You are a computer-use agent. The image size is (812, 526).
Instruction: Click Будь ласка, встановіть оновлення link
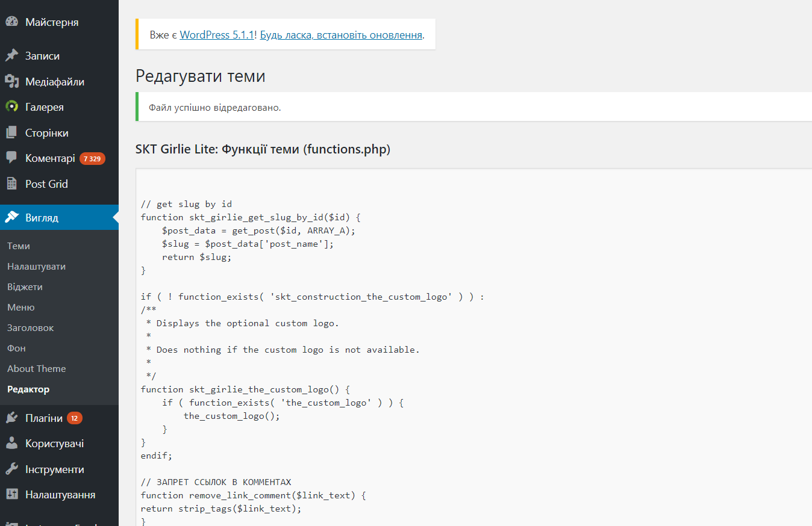point(341,35)
